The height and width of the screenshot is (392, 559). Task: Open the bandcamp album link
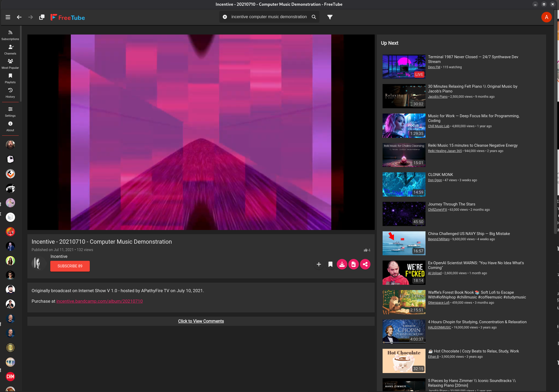100,301
